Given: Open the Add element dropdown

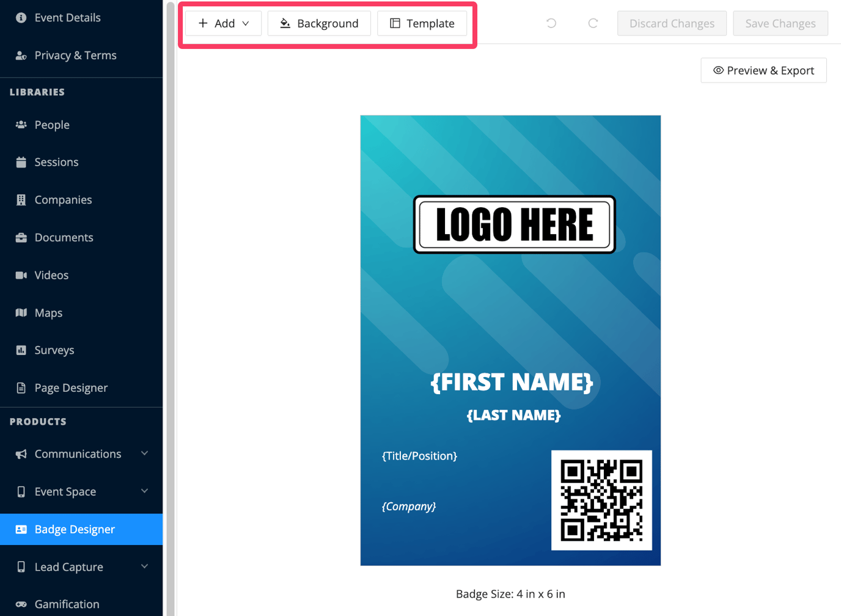Looking at the screenshot, I should [x=222, y=23].
